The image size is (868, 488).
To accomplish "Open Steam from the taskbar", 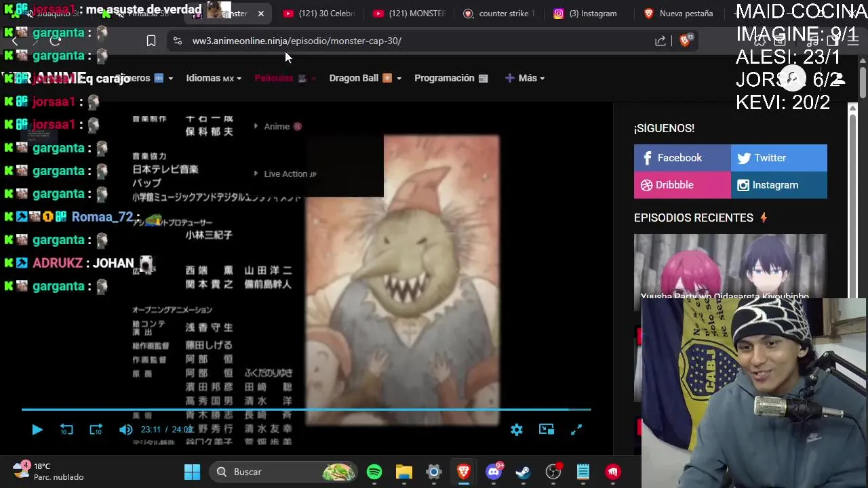I will (524, 472).
